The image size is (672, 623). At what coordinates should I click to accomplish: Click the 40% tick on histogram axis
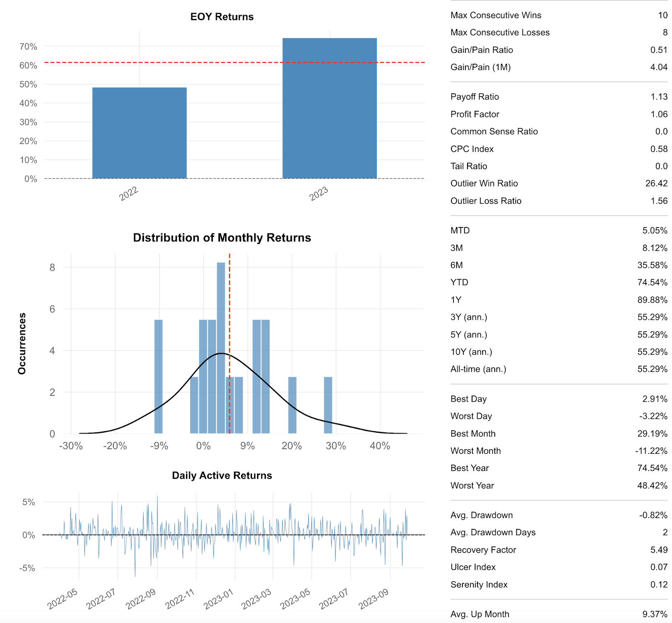(x=380, y=446)
